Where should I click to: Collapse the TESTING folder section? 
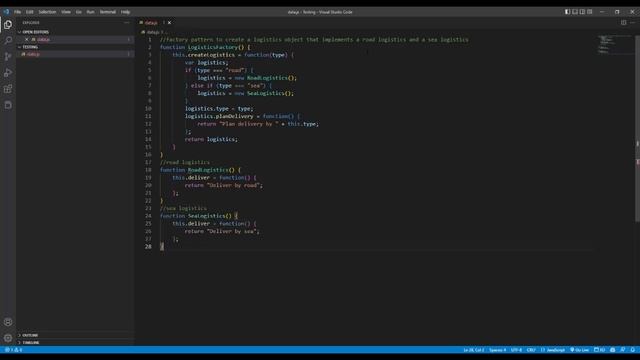[x=75, y=47]
